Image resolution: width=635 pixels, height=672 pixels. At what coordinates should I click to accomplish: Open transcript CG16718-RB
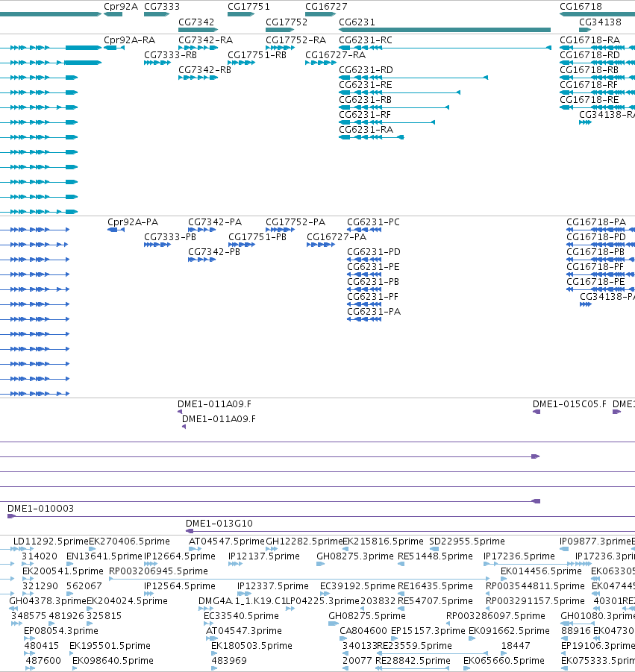[x=589, y=70]
